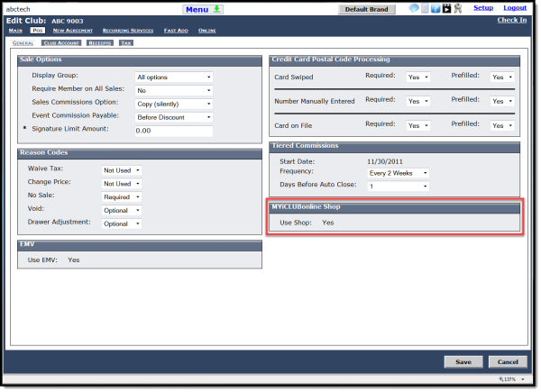Click the award ribbon icon in header
The width and height of the screenshot is (541, 392).
coord(457,8)
